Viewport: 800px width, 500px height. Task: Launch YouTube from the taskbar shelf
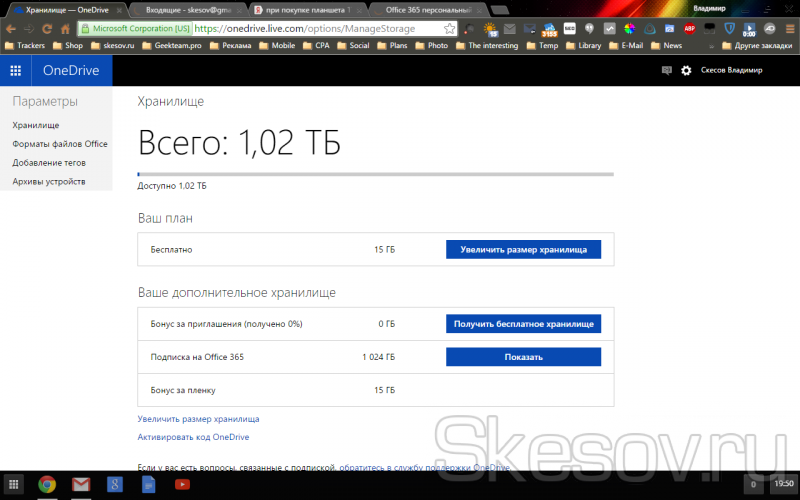182,485
